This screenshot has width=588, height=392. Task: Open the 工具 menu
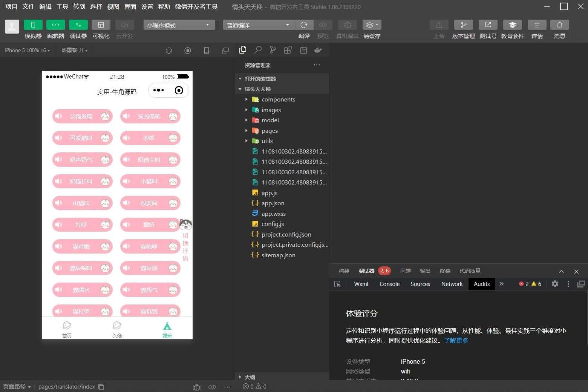pos(62,6)
